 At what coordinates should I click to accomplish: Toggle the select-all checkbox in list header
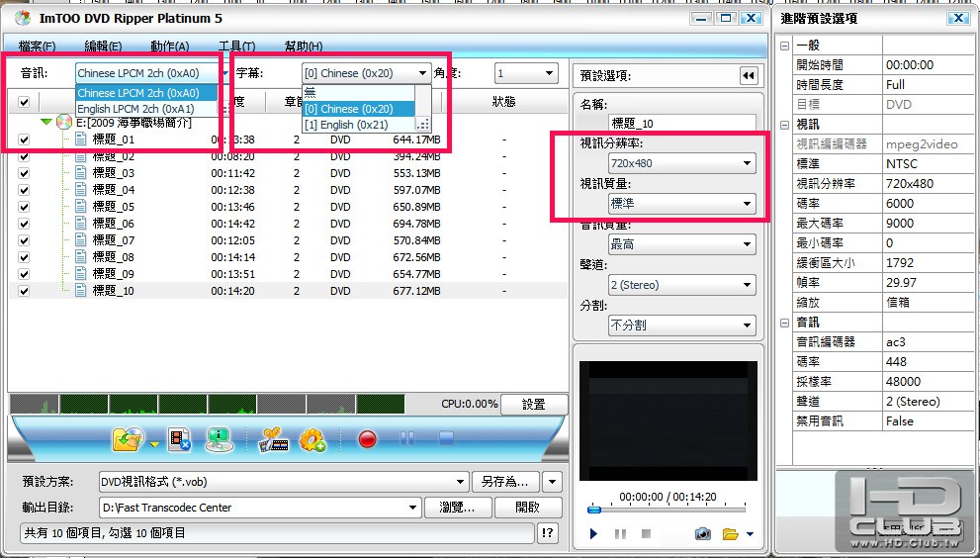point(24,101)
